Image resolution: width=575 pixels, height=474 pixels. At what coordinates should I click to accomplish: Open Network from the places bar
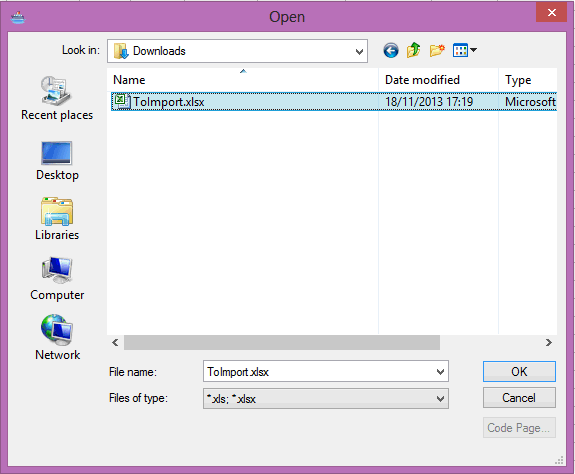click(57, 338)
